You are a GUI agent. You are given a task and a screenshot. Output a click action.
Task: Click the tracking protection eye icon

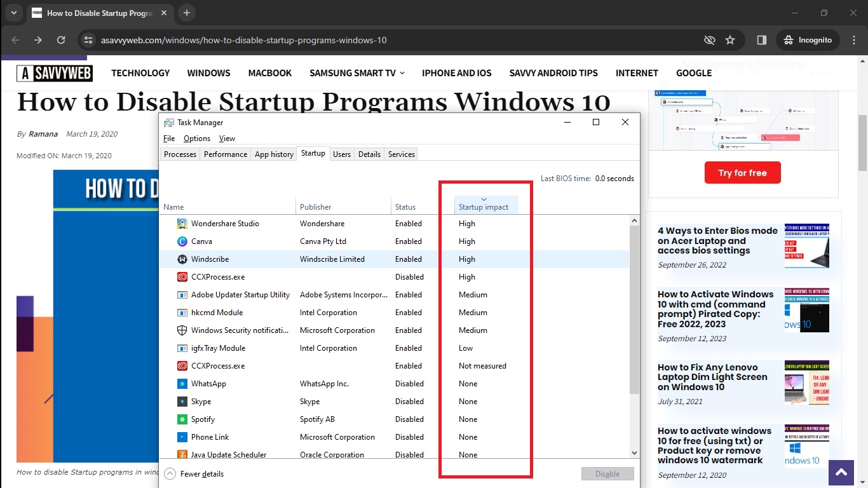709,40
